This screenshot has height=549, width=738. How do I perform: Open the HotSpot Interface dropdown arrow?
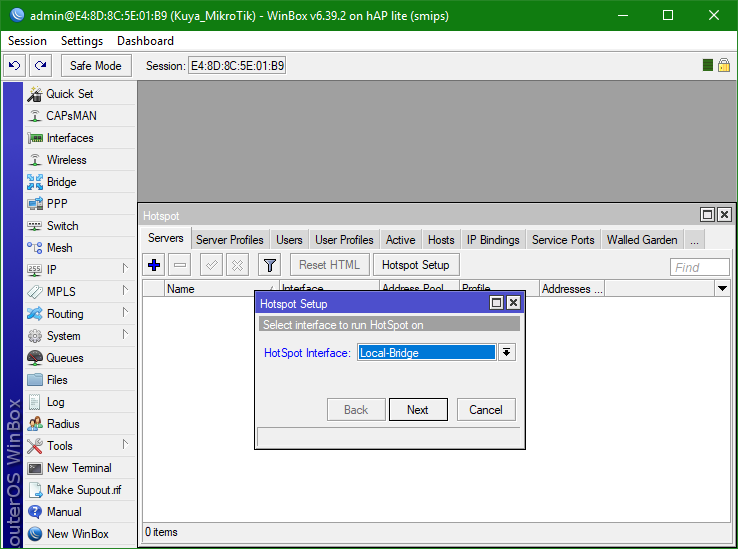(506, 352)
